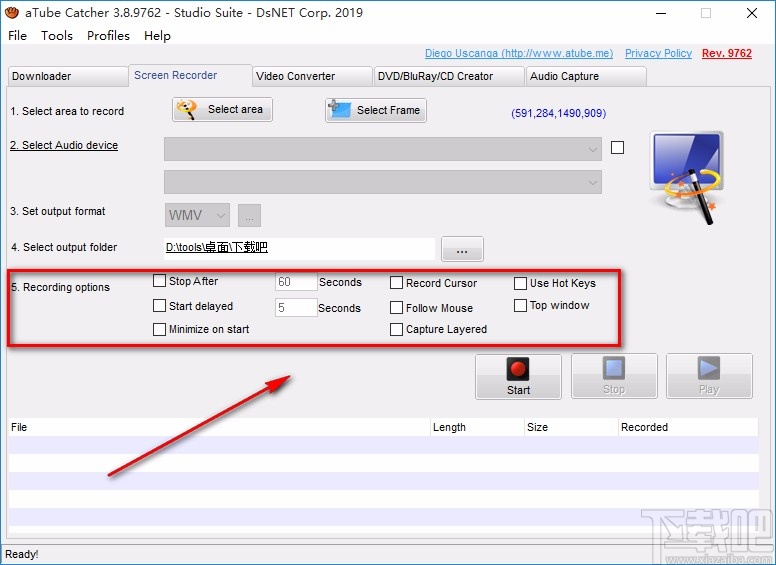Click the output folder path field
This screenshot has width=776, height=565.
click(299, 248)
